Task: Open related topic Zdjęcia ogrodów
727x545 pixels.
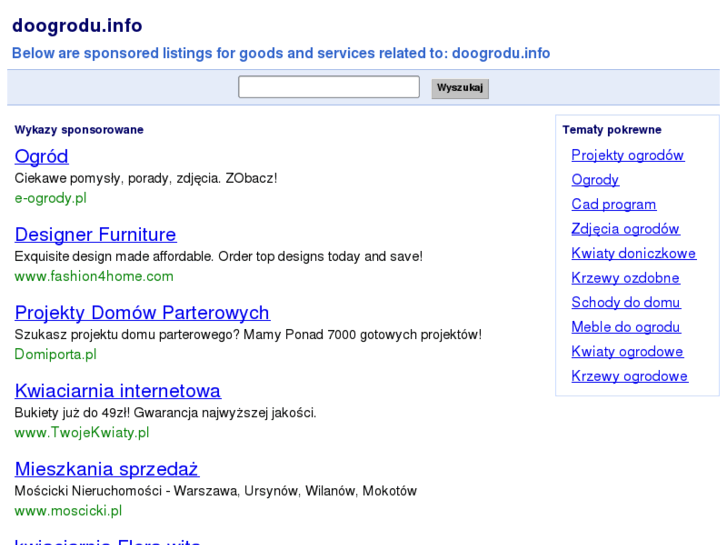Action: pyautogui.click(x=625, y=229)
